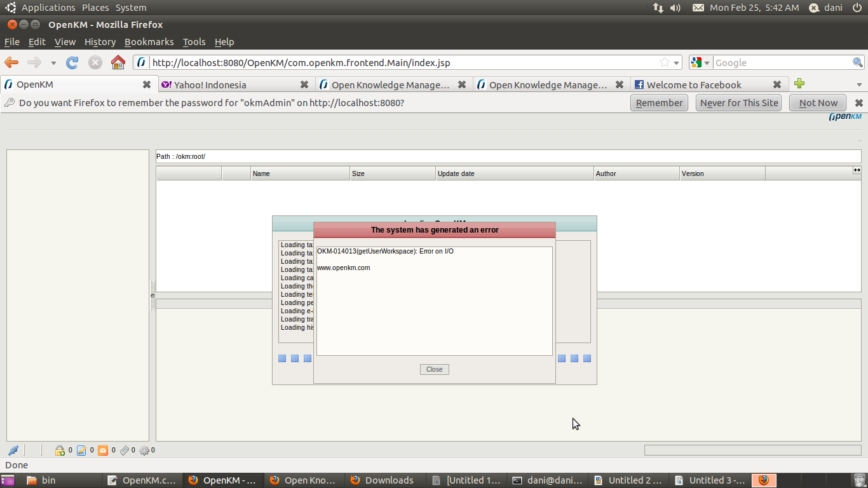Switch to dani@dani terminal in taskbar

click(x=548, y=480)
